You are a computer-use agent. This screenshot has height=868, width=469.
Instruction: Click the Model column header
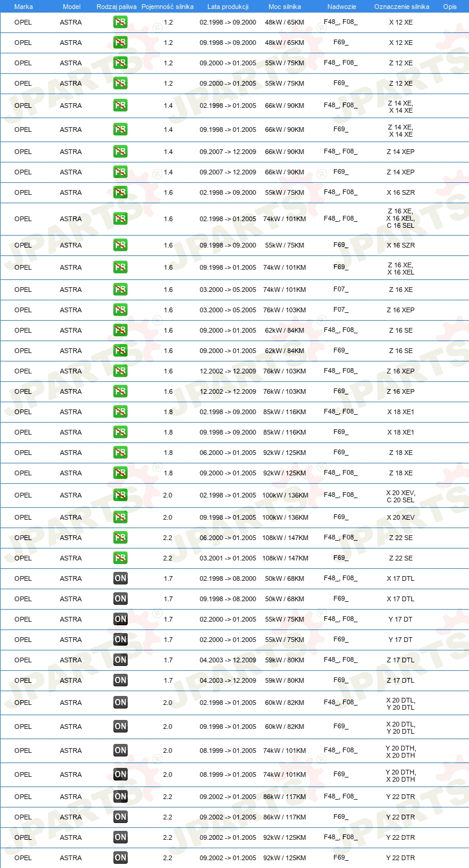pos(71,7)
